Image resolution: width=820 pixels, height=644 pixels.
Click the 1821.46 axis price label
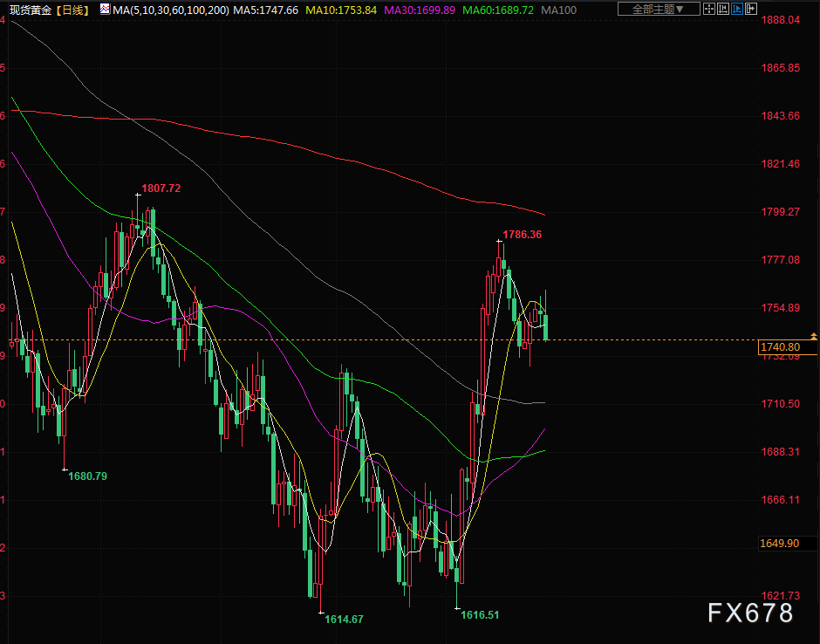pyautogui.click(x=780, y=164)
